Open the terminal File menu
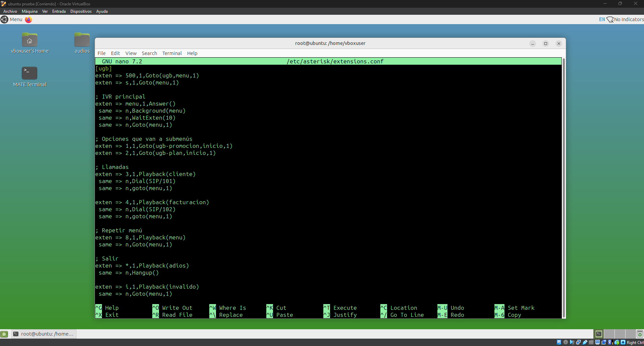 click(101, 53)
